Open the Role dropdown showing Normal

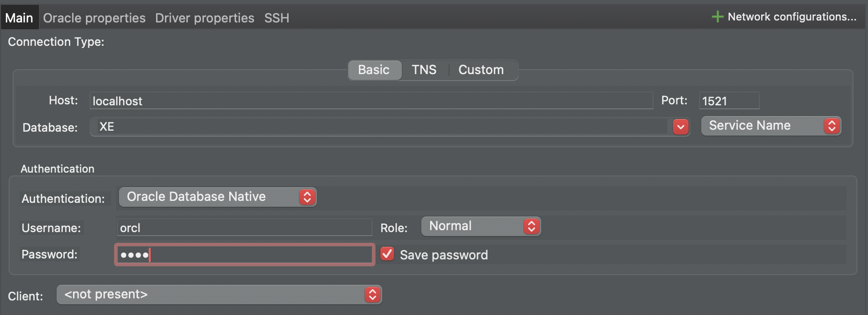(481, 226)
